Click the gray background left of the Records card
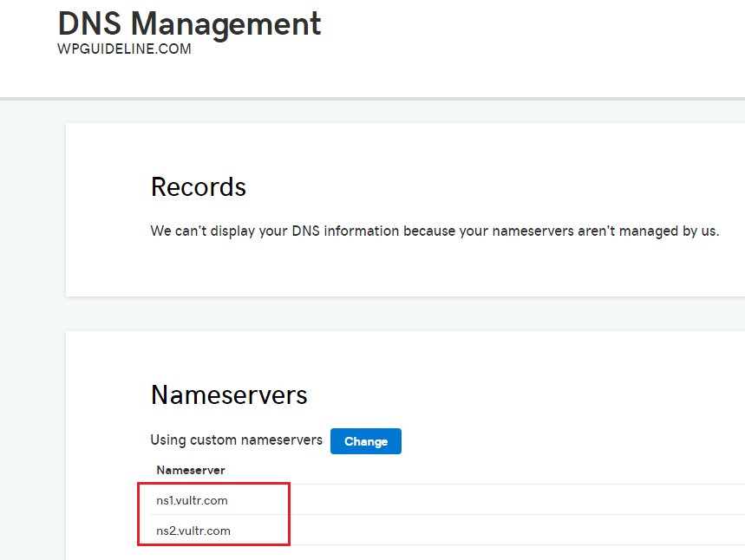Screen dimensions: 745x560 click(x=32, y=209)
